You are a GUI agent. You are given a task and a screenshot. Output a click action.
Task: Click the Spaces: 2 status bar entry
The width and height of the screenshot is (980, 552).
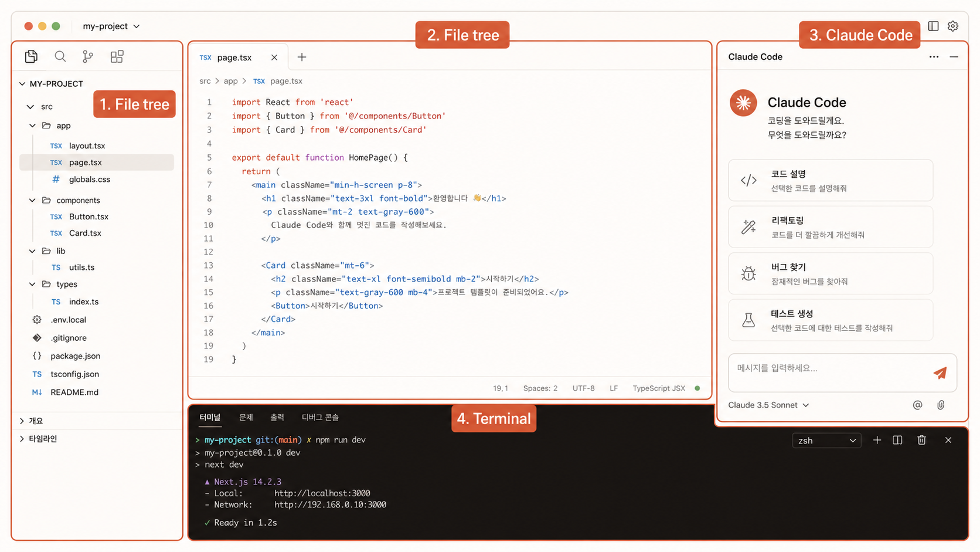pyautogui.click(x=540, y=388)
